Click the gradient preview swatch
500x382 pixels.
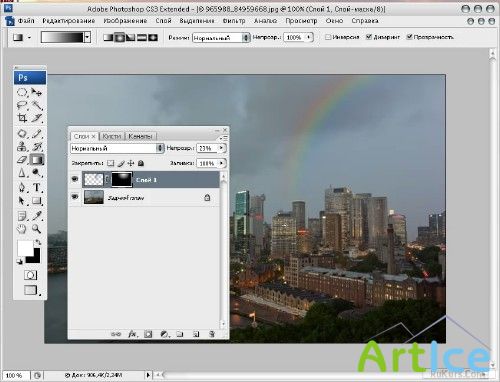click(x=62, y=37)
